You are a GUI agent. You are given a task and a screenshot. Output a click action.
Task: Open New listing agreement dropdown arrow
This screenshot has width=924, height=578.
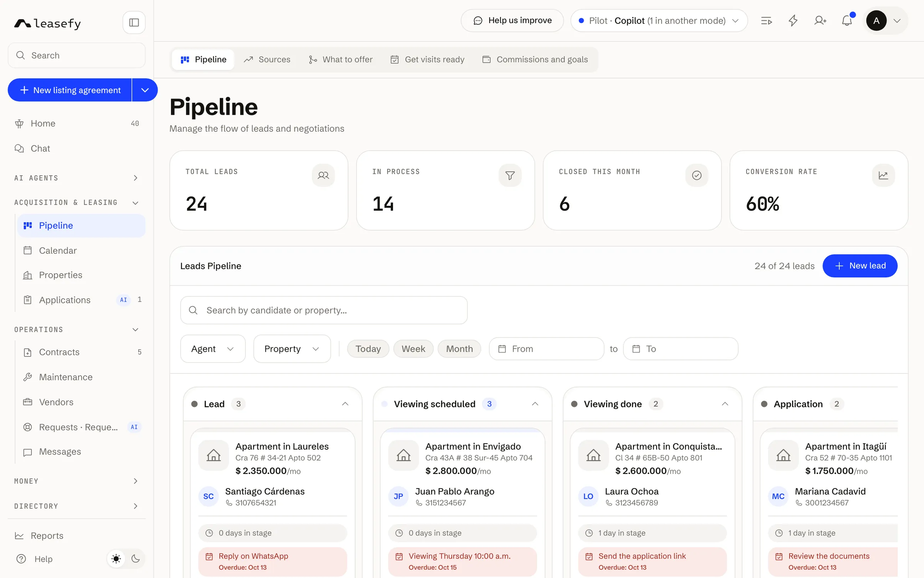coord(145,90)
